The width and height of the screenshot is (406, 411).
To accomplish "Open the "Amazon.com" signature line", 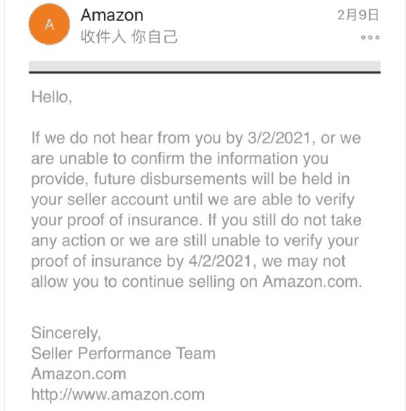I will [x=79, y=374].
